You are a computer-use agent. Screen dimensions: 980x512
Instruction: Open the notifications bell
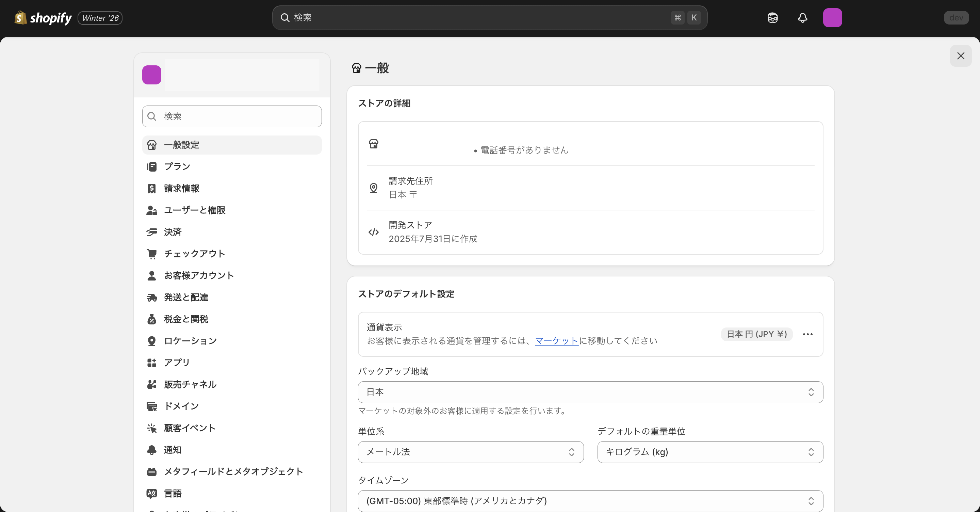(x=802, y=17)
